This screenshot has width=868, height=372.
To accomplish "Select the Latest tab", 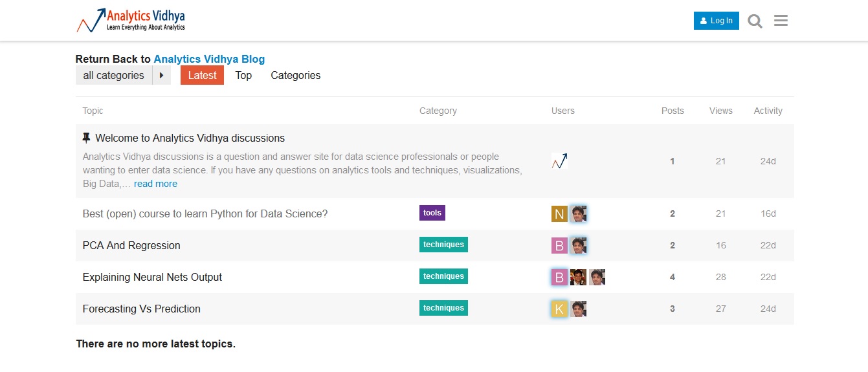I will (x=202, y=76).
